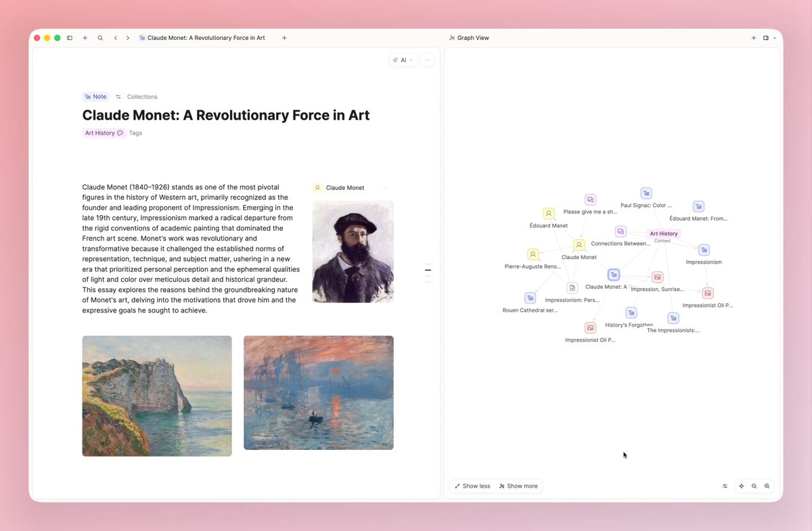Go forward with the right arrow

128,38
